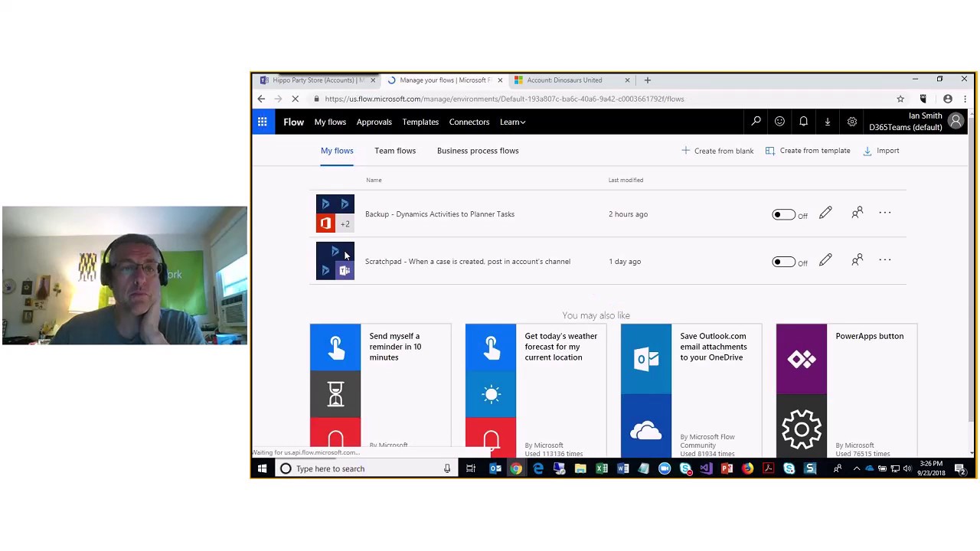The width and height of the screenshot is (980, 551).
Task: Click Create from template
Action: pos(808,151)
